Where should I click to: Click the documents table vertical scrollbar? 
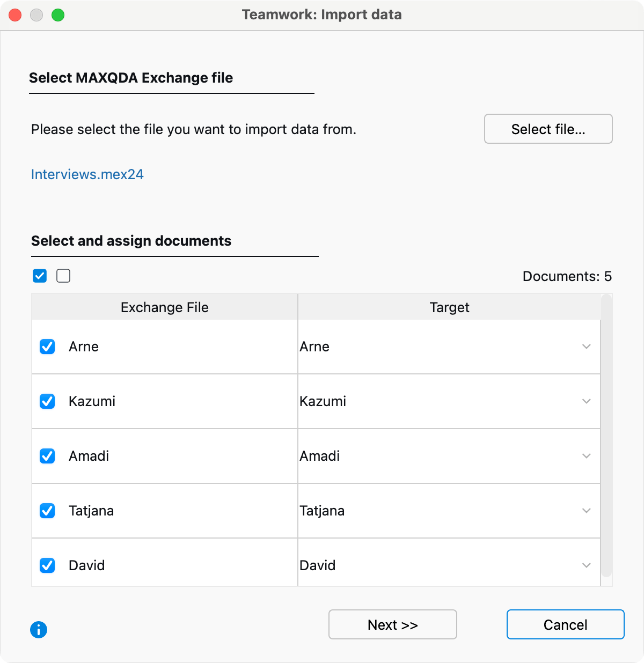point(606,434)
